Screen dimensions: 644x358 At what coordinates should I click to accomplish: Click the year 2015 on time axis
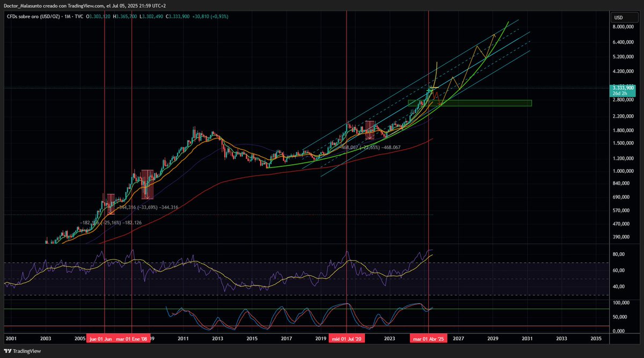[252, 339]
